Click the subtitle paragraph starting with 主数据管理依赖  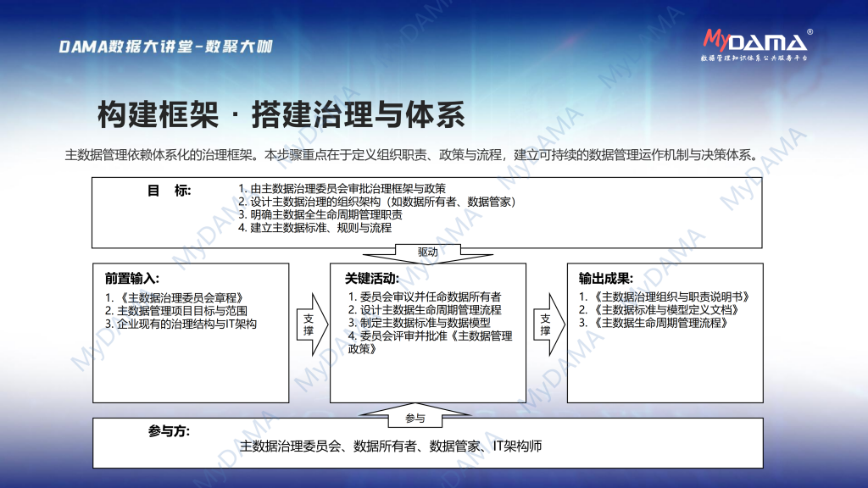410,155
